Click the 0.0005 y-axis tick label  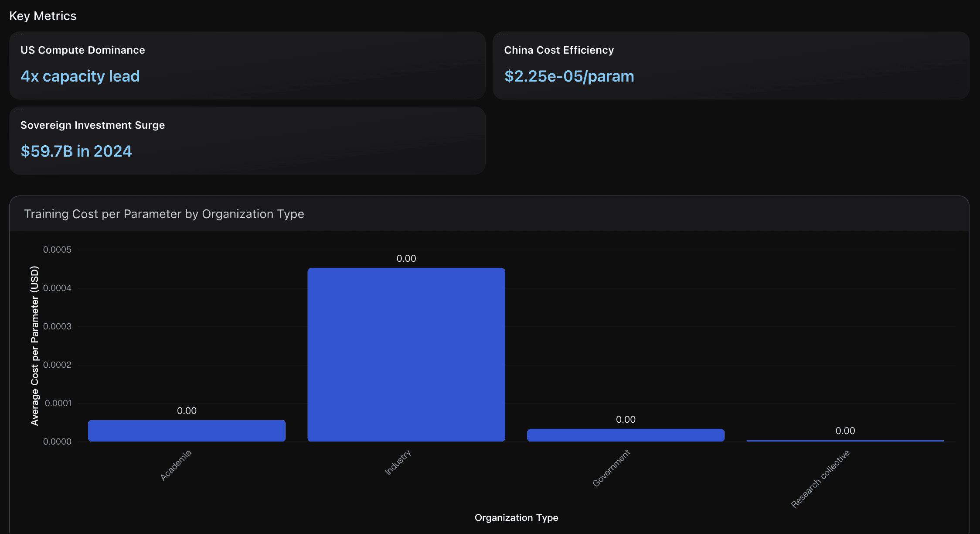pyautogui.click(x=57, y=250)
